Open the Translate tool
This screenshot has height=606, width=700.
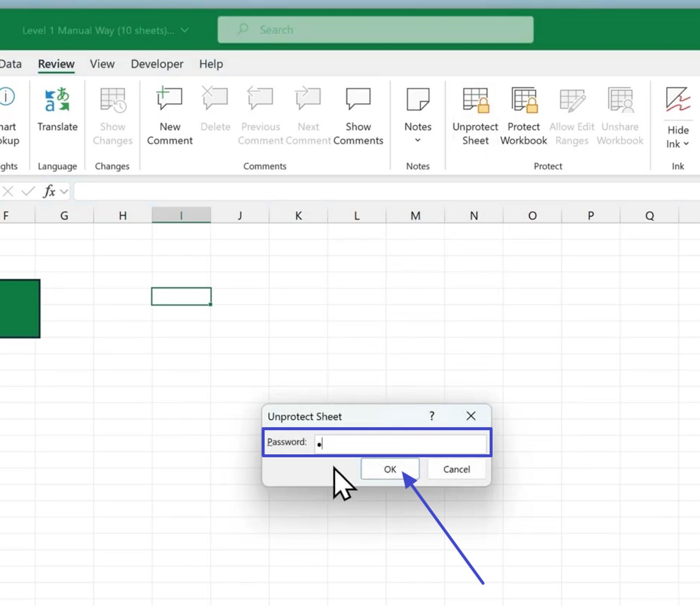point(57,110)
